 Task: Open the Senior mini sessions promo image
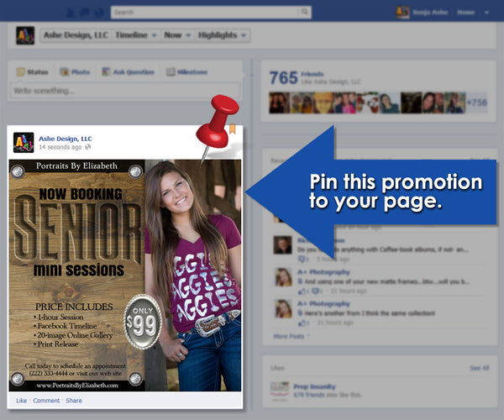click(x=124, y=276)
